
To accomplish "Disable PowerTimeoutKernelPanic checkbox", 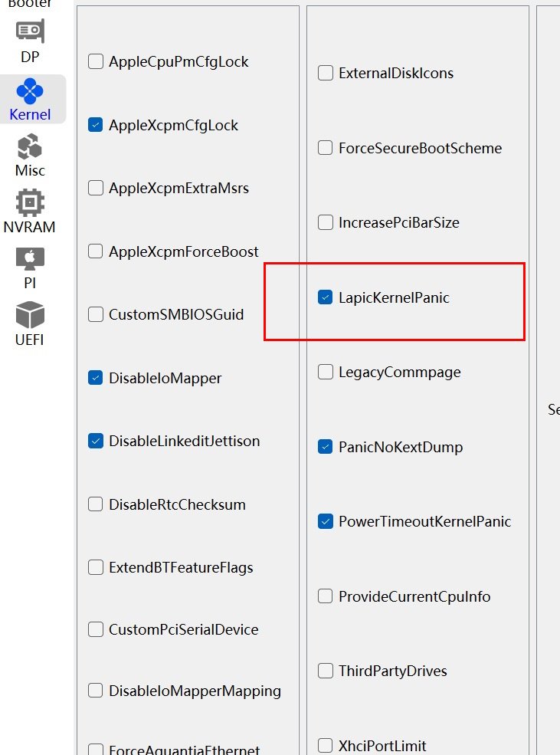I will tap(326, 522).
